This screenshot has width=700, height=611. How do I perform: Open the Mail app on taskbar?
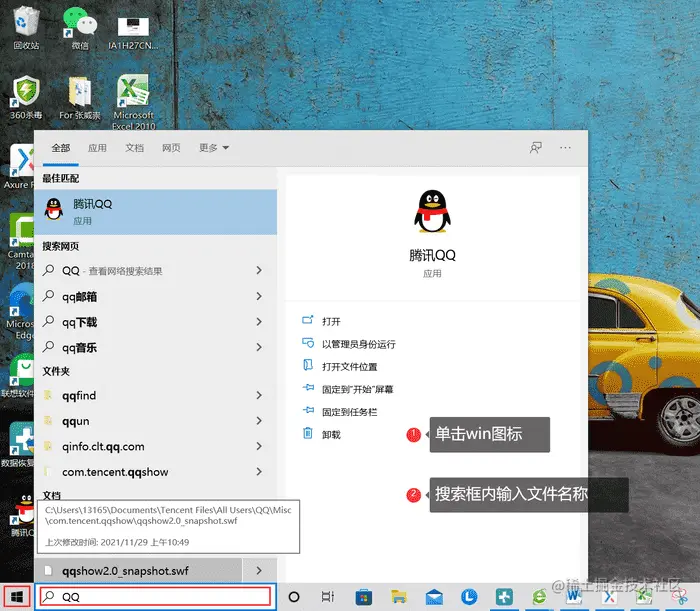[434, 597]
